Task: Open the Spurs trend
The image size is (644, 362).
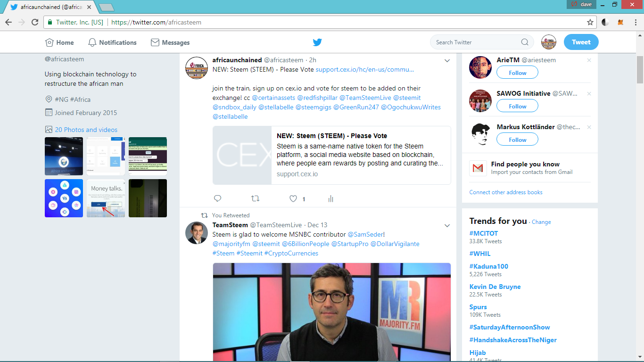Action: tap(479, 307)
